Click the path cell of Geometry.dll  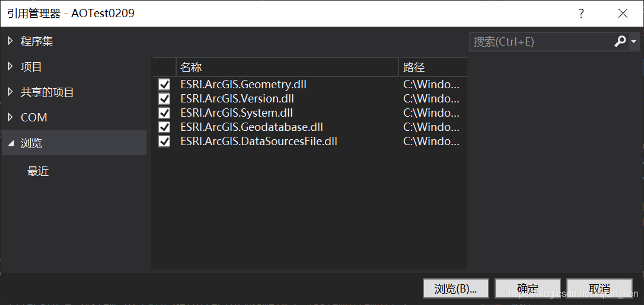coord(431,85)
